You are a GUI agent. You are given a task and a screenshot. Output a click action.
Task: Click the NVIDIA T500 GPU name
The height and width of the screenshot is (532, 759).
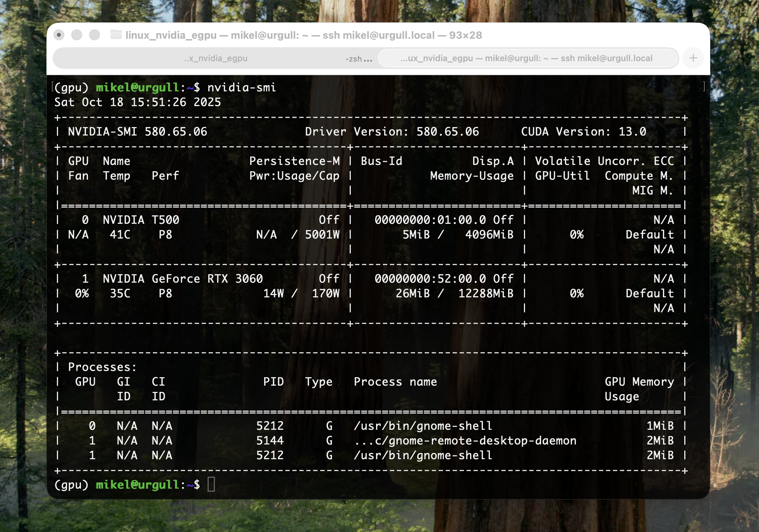click(x=141, y=220)
